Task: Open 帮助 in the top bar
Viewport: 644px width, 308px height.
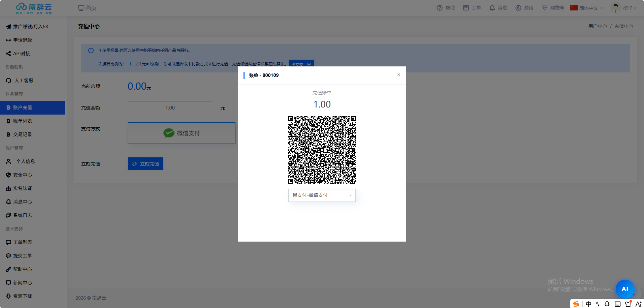Action: (x=446, y=8)
